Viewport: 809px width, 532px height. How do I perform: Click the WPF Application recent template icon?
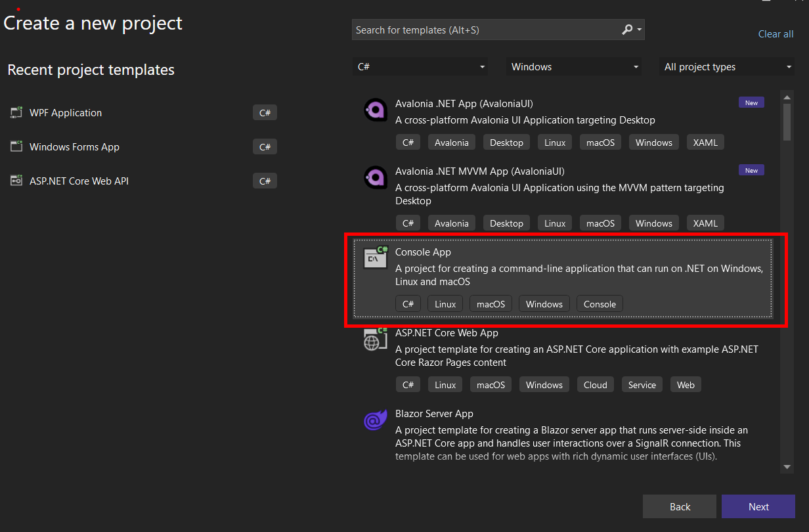[x=16, y=112]
